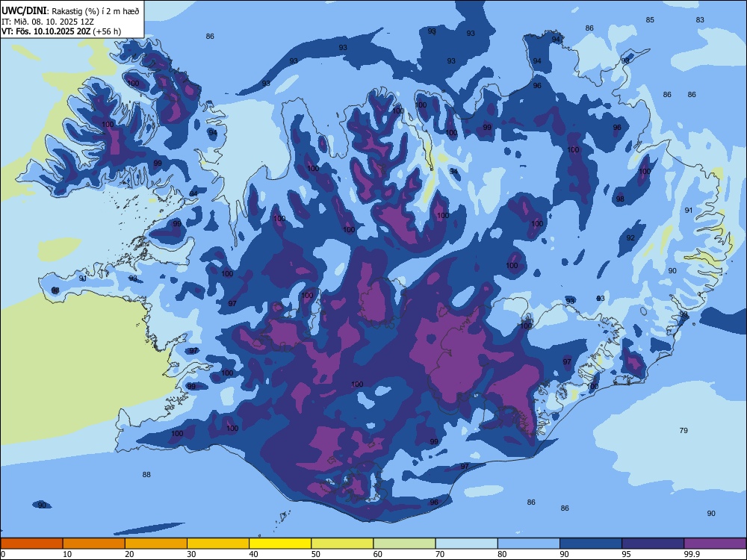Image resolution: width=747 pixels, height=560 pixels.
Task: Click the 'Rakastig (%) í 2 m hæð' label
Action: (96, 11)
